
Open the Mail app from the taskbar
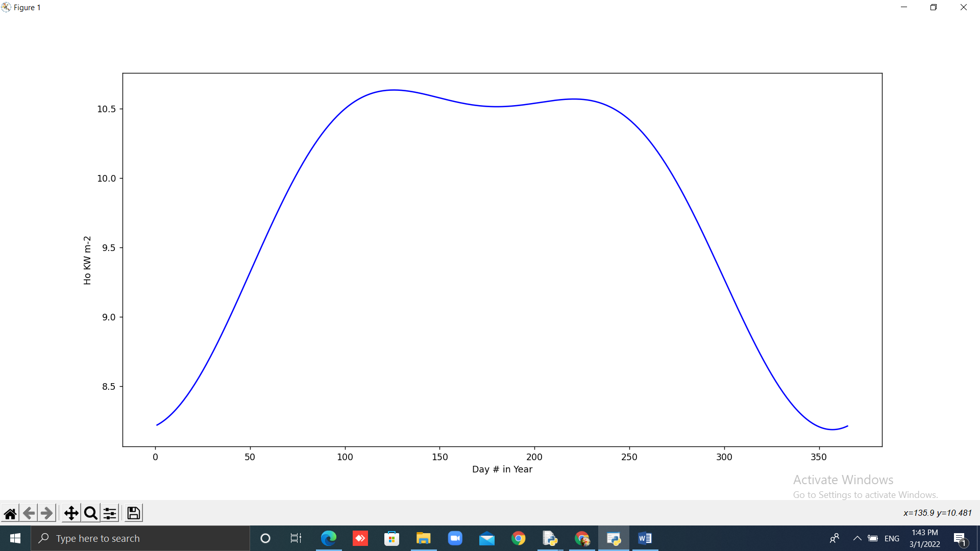(487, 538)
